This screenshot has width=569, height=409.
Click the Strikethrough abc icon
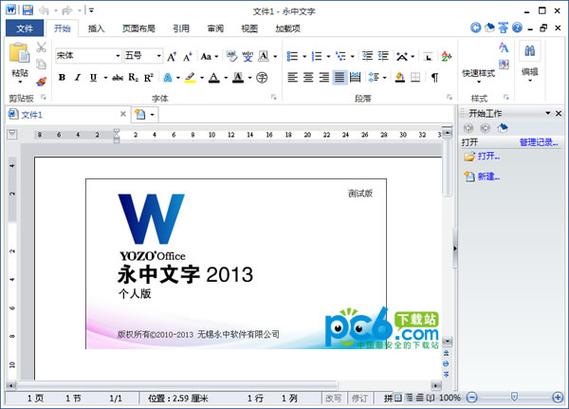point(117,78)
